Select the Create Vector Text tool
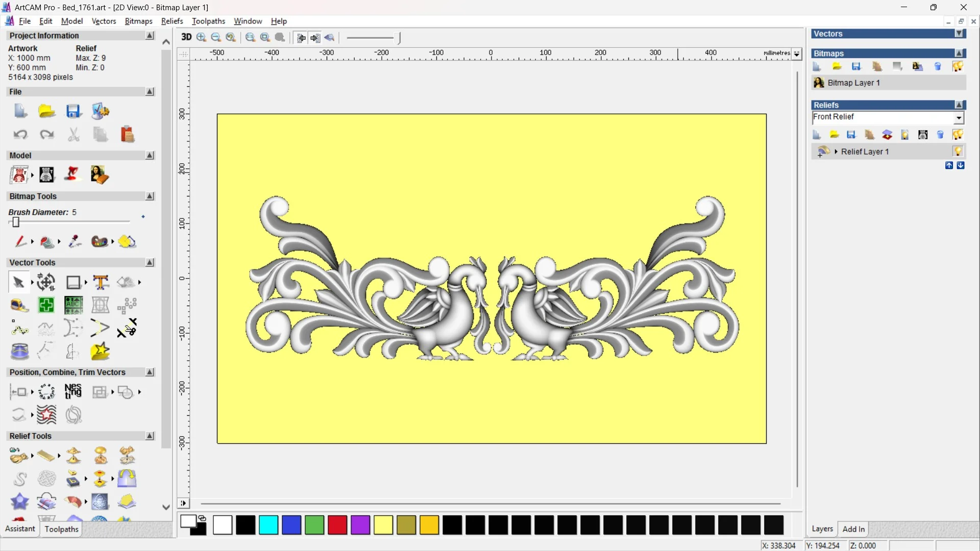980x551 pixels. click(101, 282)
